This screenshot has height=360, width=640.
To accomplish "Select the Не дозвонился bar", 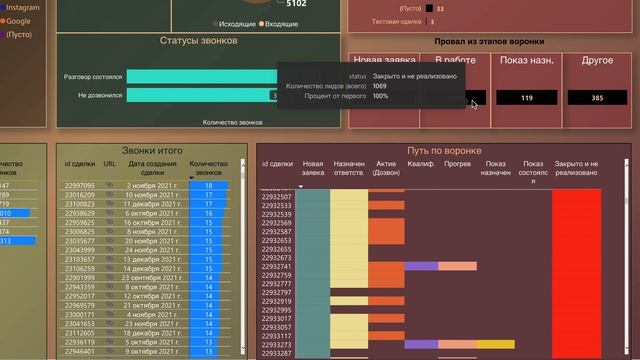I will 202,95.
